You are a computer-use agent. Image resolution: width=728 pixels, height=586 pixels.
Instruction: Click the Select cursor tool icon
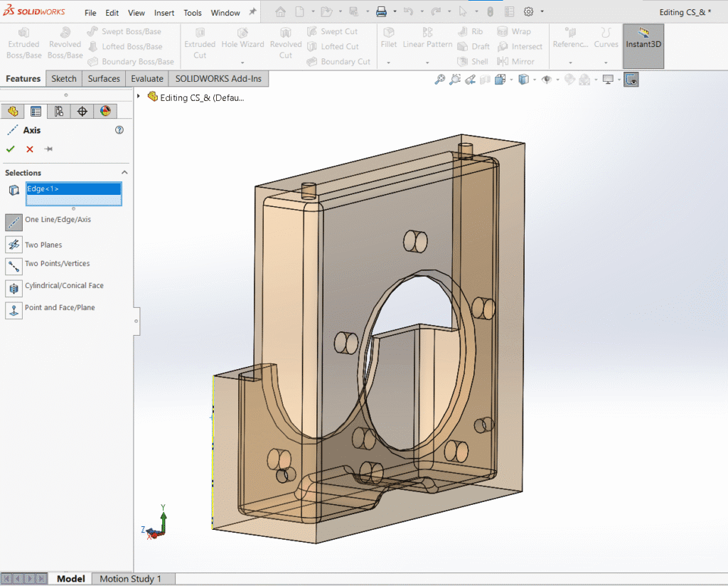point(463,12)
